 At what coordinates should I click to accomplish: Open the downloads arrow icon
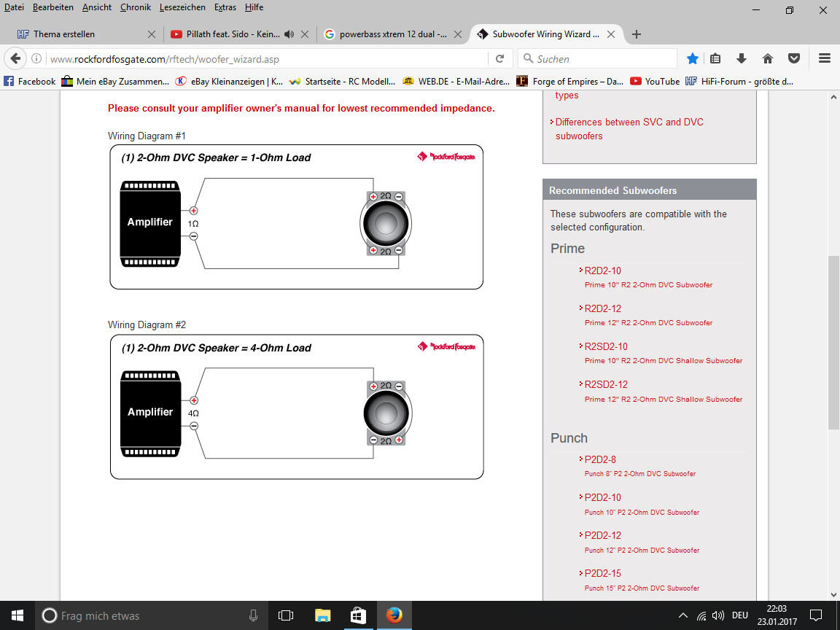[742, 58]
